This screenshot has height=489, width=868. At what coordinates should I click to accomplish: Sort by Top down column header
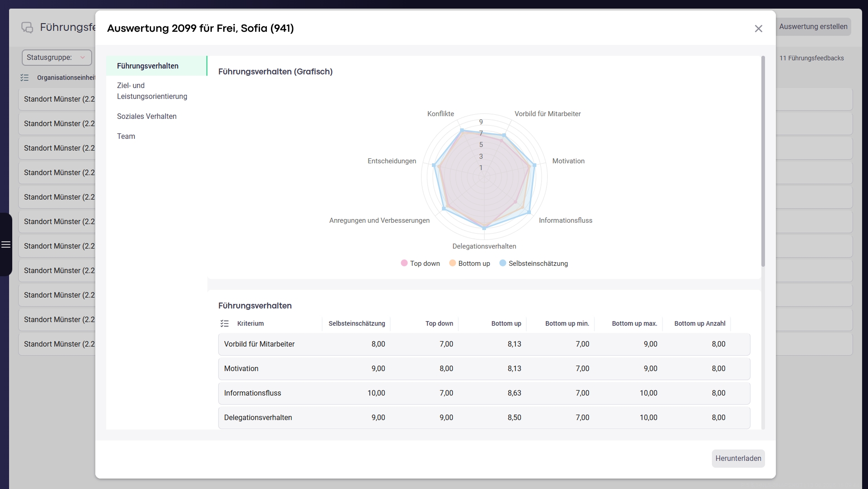pos(439,323)
